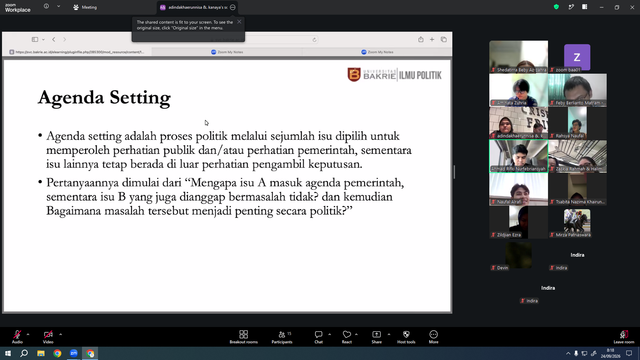Screen dimensions: 640x360
Task: Expand audio settings arrow next to Audio
Action: tap(28, 334)
